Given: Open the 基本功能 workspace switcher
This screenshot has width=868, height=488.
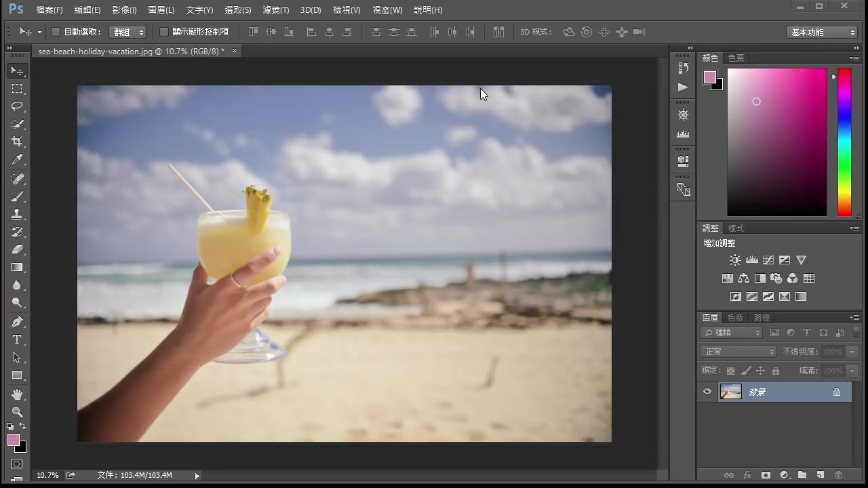Looking at the screenshot, I should click(821, 31).
